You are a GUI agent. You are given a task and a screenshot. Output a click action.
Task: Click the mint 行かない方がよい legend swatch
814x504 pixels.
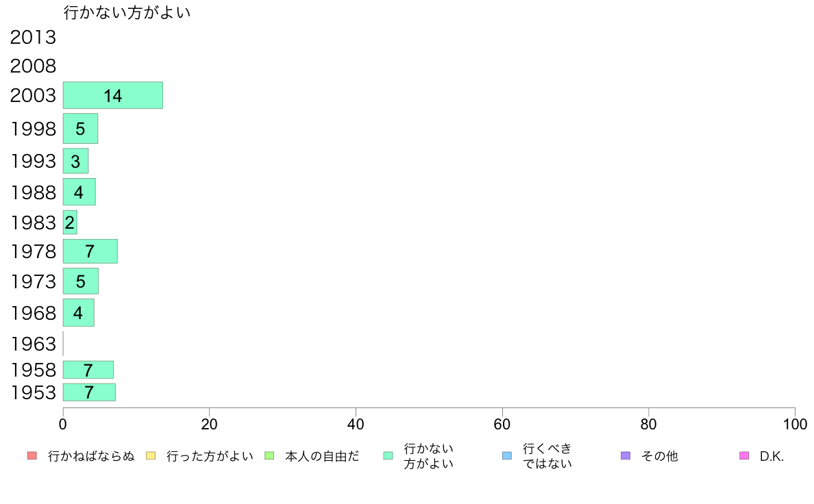point(388,456)
